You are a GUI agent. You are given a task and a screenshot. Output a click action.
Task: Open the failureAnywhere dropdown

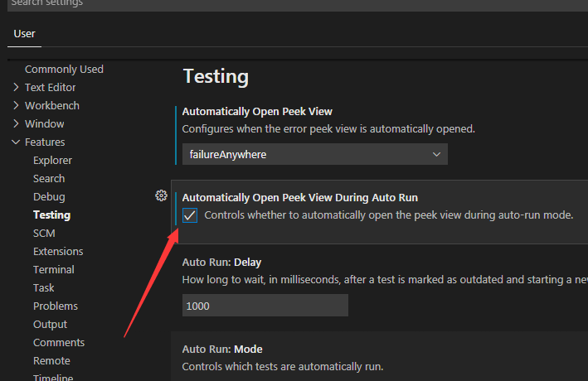click(314, 154)
